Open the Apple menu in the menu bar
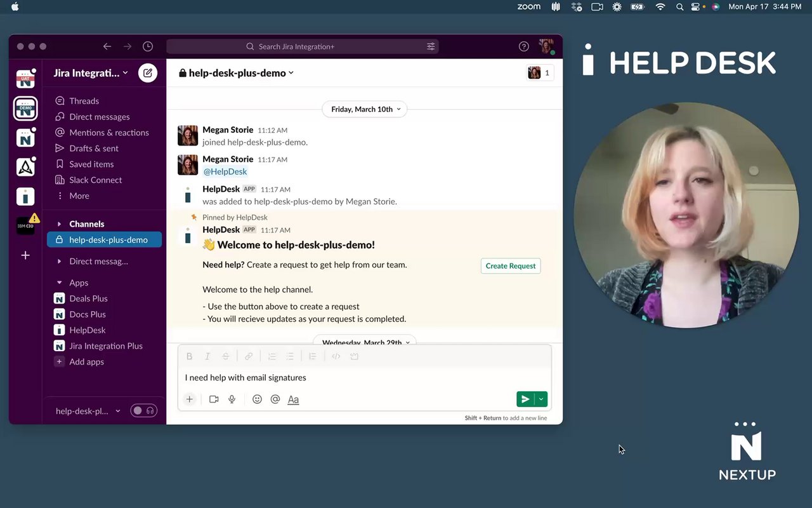The width and height of the screenshot is (812, 508). click(15, 7)
